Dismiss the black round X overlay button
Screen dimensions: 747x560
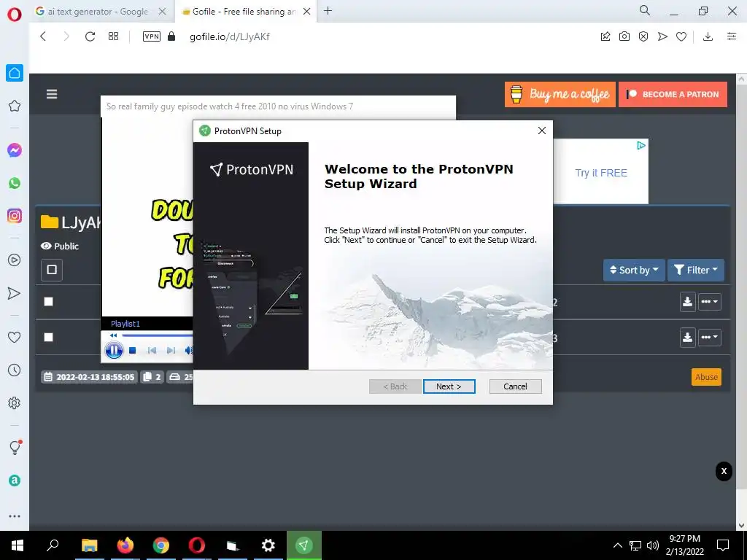[x=724, y=471]
